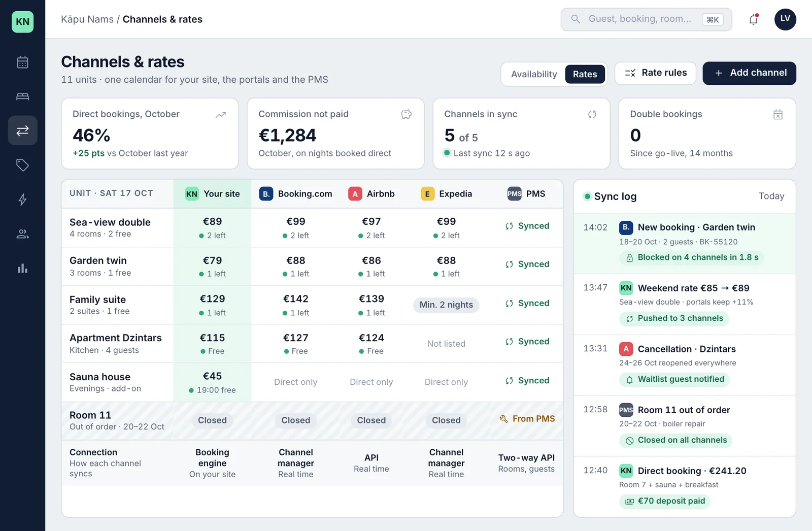This screenshot has width=812, height=531.
Task: Go to Kāpu Nams breadcrumb
Action: pos(87,19)
